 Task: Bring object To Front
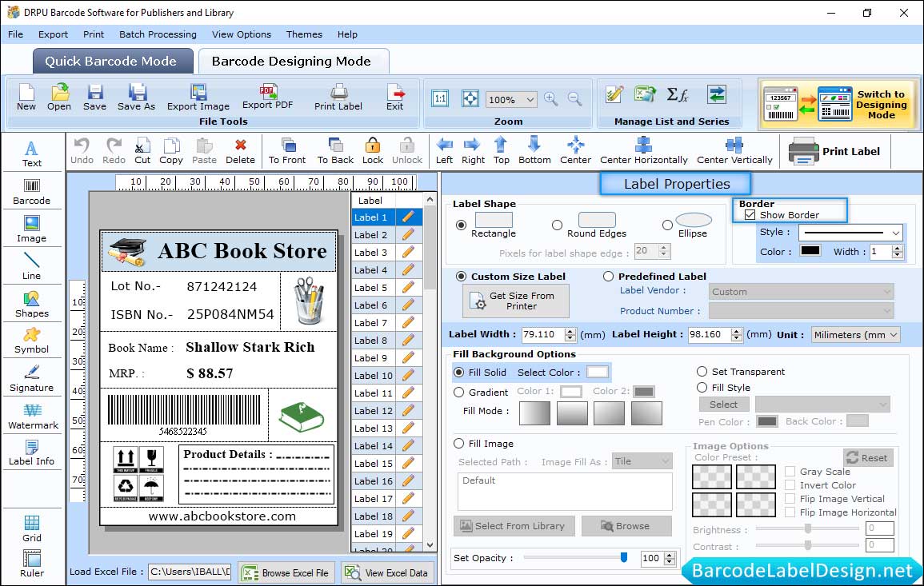pyautogui.click(x=287, y=151)
